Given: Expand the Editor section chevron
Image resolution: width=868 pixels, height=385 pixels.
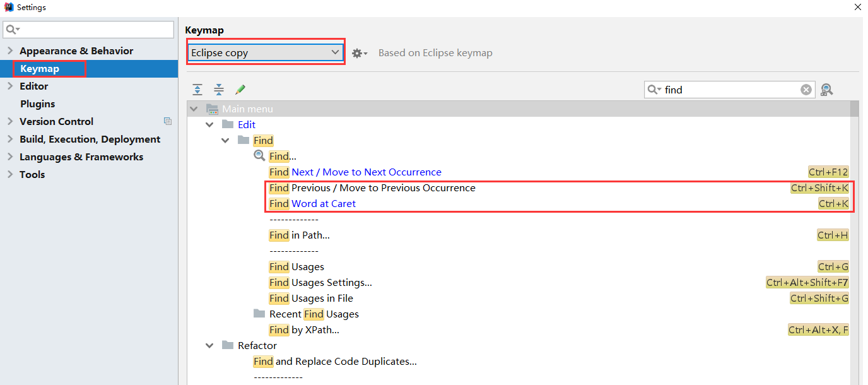Looking at the screenshot, I should (10, 86).
